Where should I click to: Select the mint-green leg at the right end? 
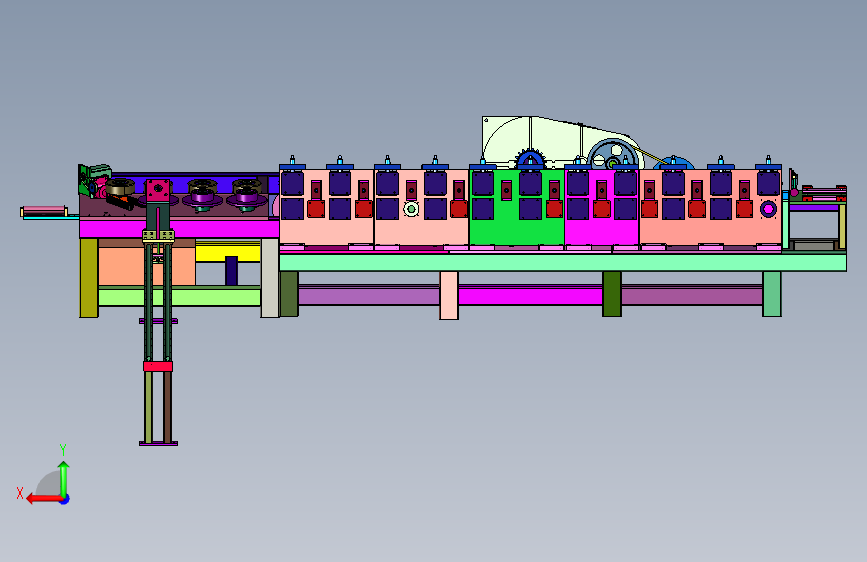click(772, 294)
